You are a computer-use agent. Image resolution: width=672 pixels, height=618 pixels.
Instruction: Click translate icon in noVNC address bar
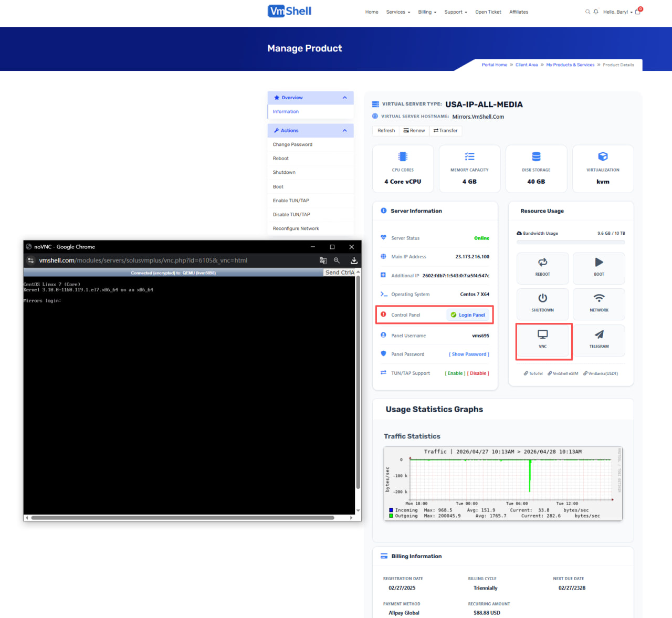coord(323,260)
